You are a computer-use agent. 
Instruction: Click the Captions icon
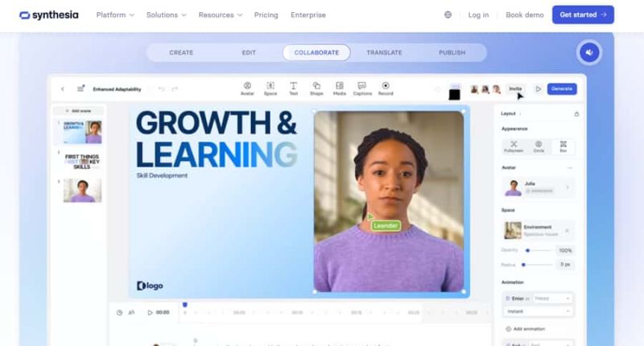tap(362, 88)
